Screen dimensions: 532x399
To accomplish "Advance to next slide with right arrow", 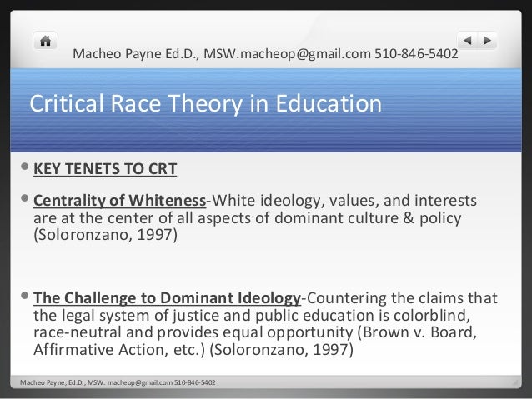I will click(487, 41).
